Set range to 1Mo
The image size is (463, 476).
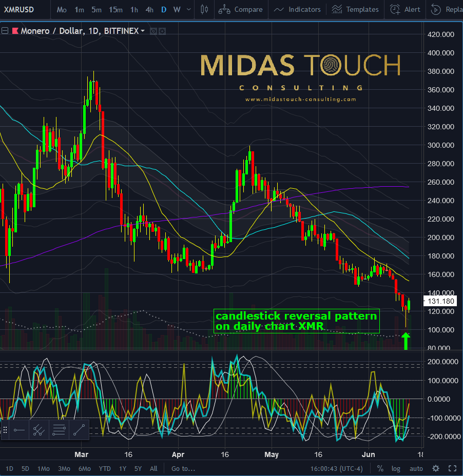[x=44, y=468]
